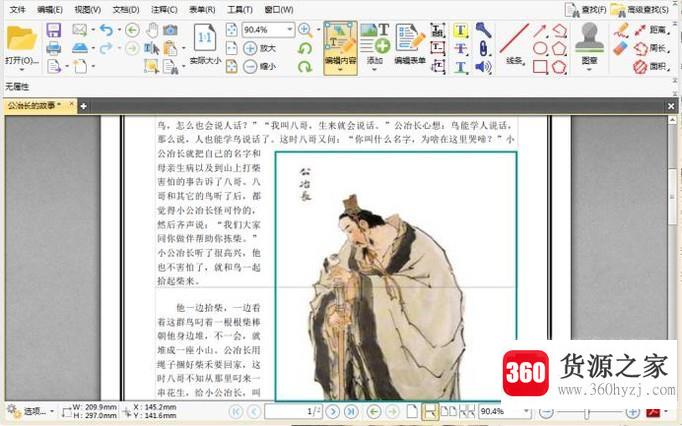The image size is (682, 426).
Task: Open the 注释(C) menu
Action: [x=164, y=9]
